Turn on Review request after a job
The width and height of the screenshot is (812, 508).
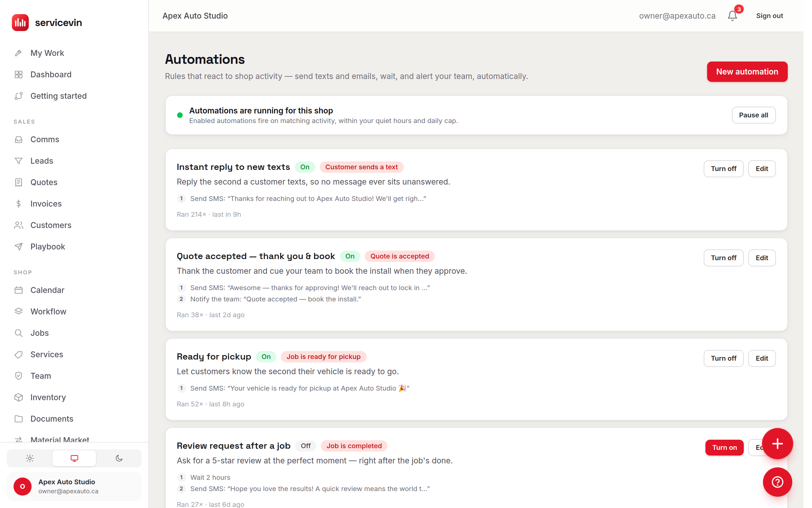coord(724,448)
